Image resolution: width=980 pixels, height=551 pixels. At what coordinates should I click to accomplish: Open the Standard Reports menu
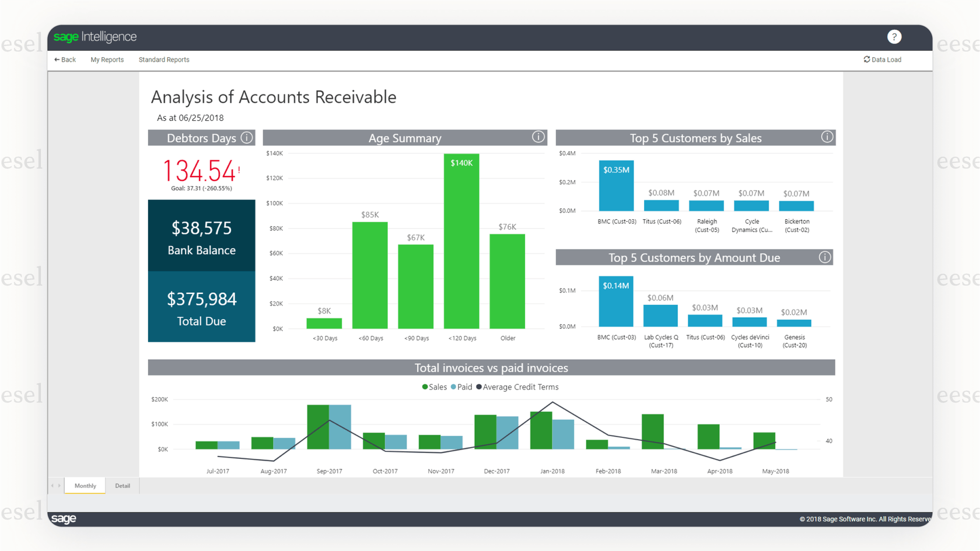[x=164, y=59]
